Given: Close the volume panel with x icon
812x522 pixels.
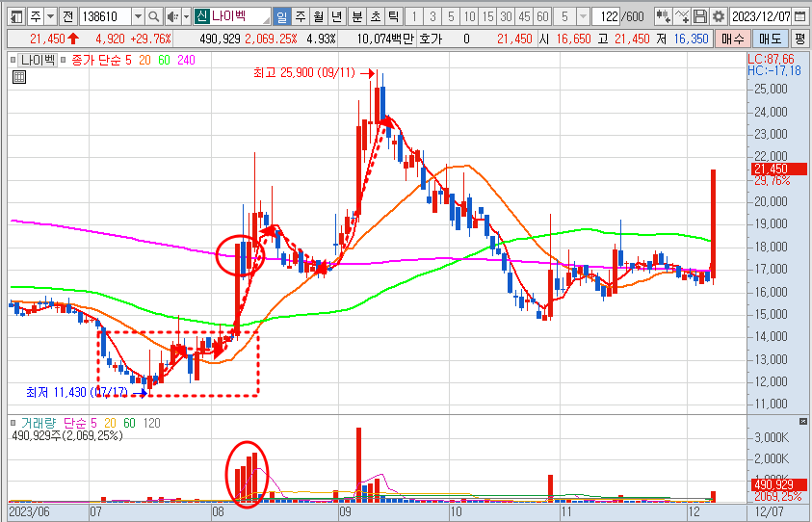Looking at the screenshot, I should pyautogui.click(x=803, y=421).
